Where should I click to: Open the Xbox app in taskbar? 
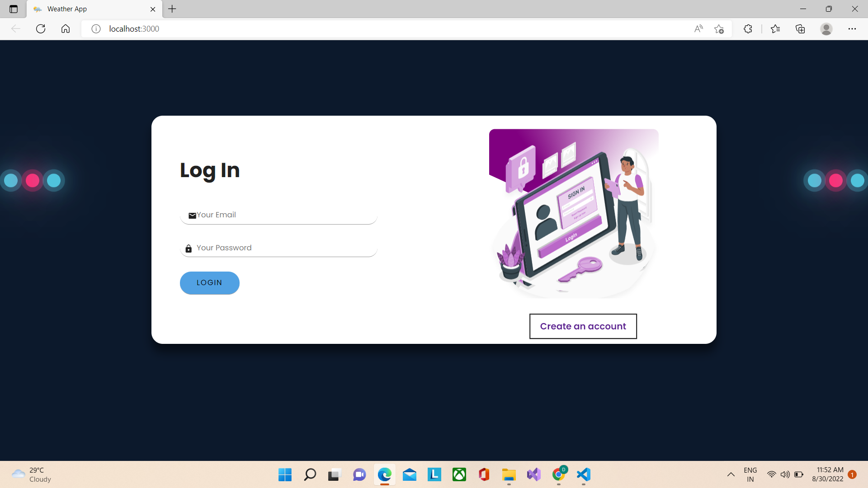459,475
